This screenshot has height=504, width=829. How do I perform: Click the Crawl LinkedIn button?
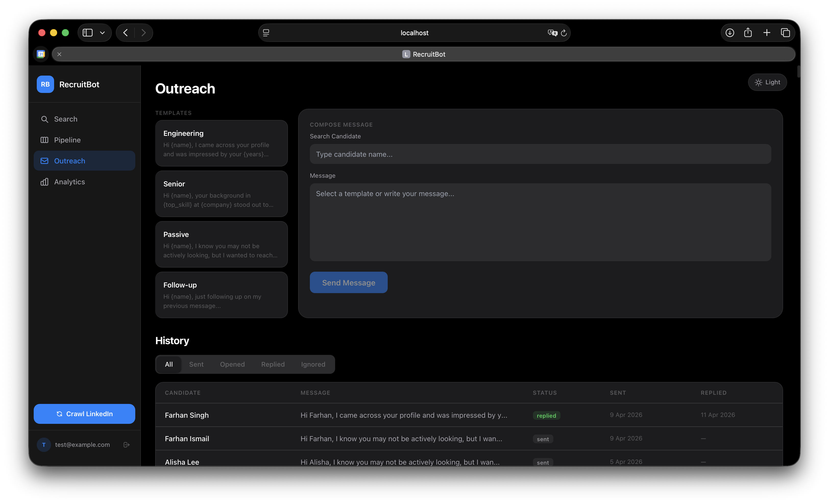coord(84,414)
